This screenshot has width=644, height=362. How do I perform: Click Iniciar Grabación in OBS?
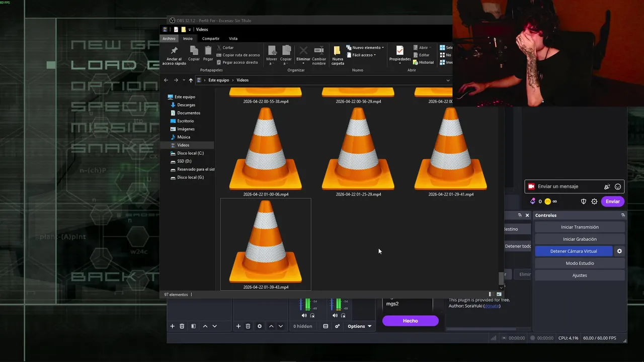pyautogui.click(x=580, y=239)
